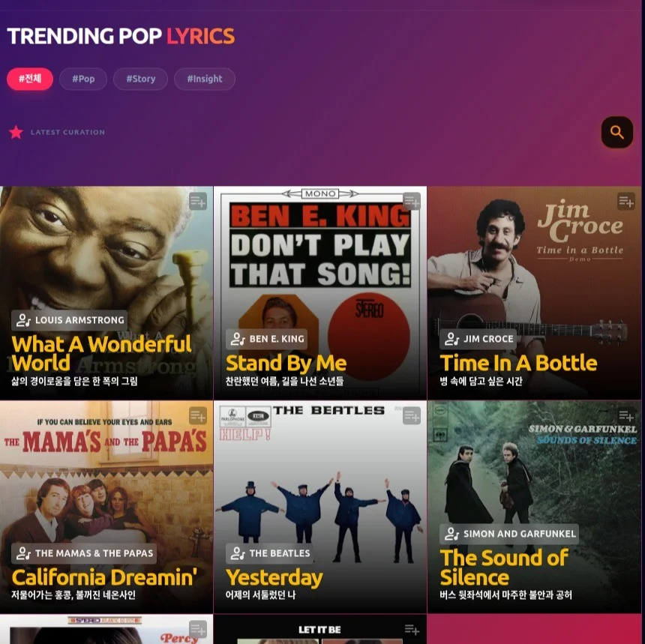Image resolution: width=645 pixels, height=644 pixels.
Task: Click artist icon beside Simon and Garfunkel
Action: [451, 534]
